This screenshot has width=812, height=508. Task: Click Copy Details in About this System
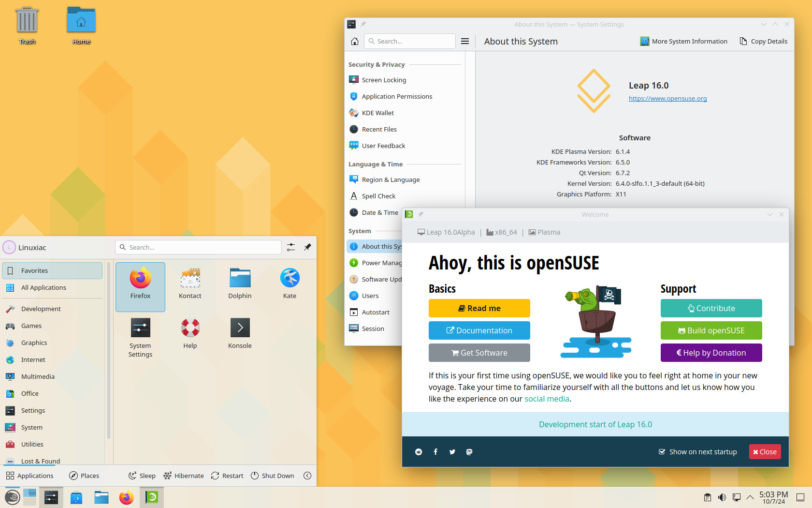pos(763,41)
